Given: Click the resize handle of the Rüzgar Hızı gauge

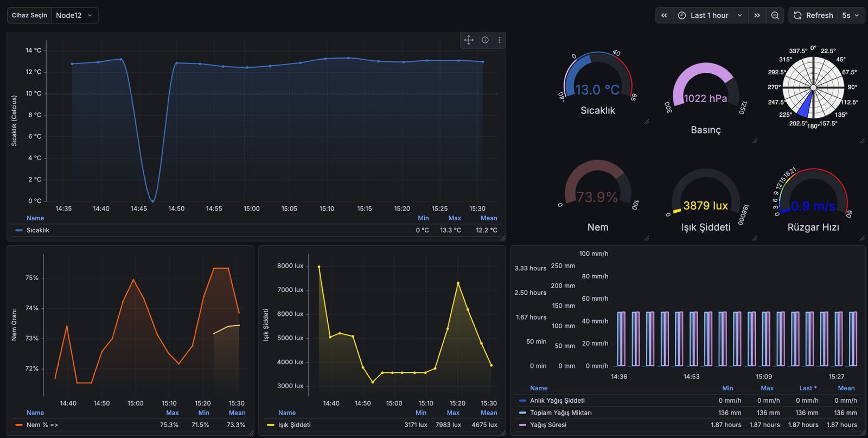Looking at the screenshot, I should [x=862, y=238].
